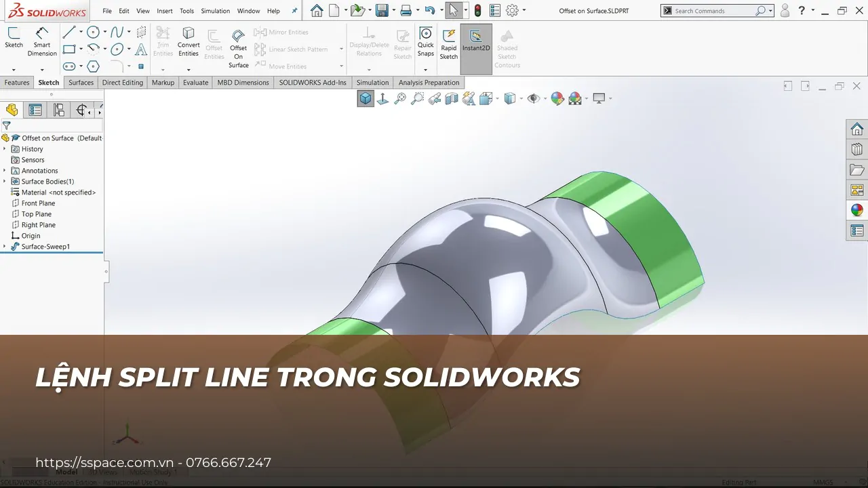Select the Spline sketch tool

coord(117,32)
